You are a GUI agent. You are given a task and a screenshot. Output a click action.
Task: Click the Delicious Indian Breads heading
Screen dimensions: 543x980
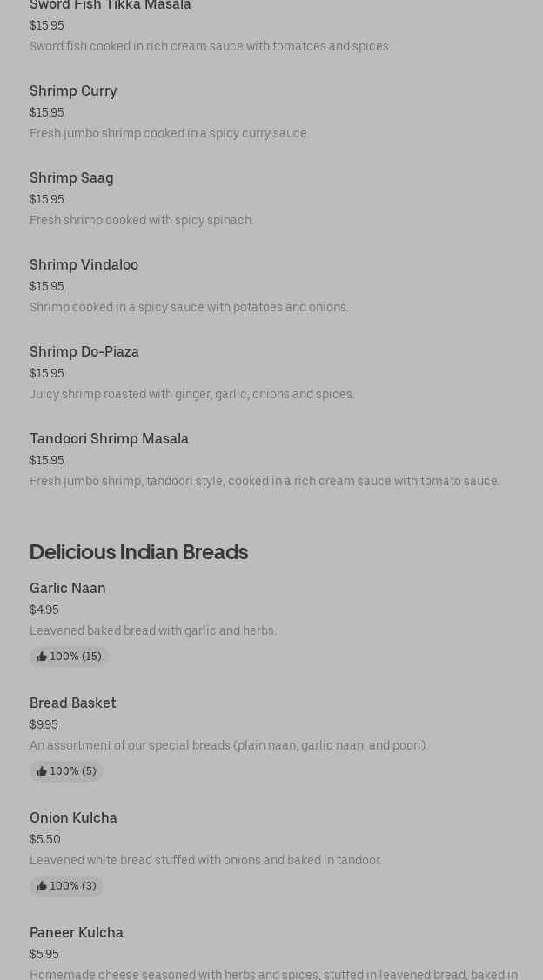tap(138, 552)
